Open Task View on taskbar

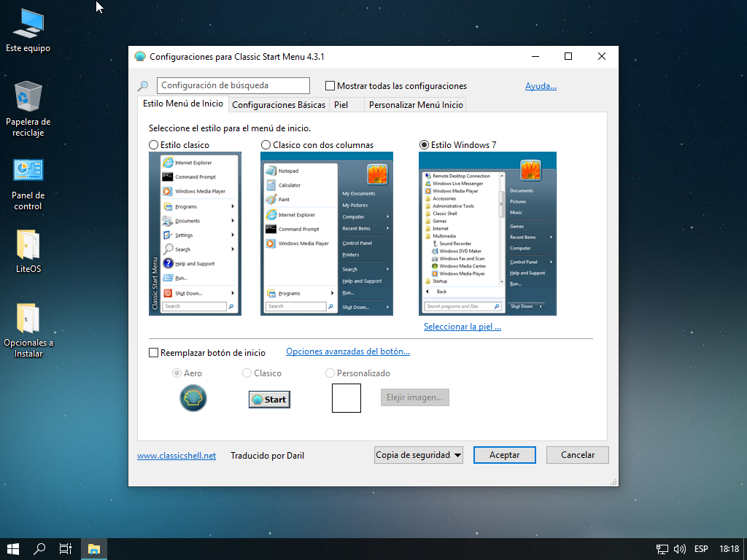click(65, 549)
